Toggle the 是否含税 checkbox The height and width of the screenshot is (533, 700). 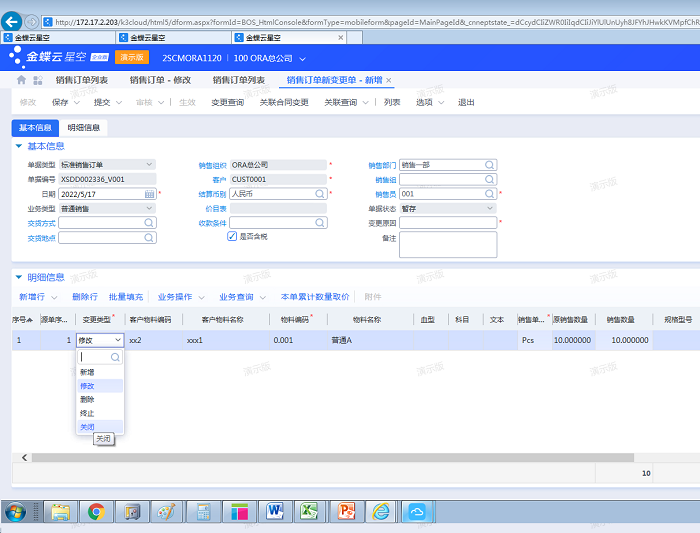[232, 237]
